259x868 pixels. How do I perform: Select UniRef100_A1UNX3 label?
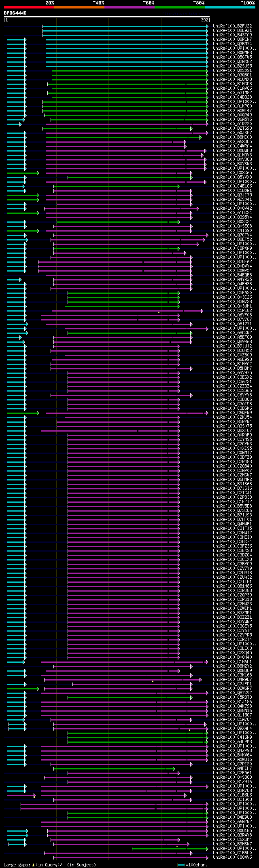[232, 79]
